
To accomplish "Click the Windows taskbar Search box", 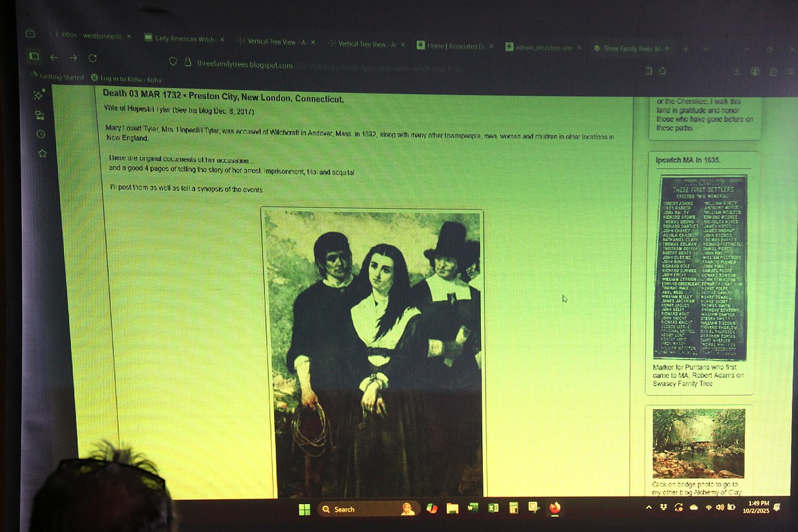I will (x=358, y=509).
